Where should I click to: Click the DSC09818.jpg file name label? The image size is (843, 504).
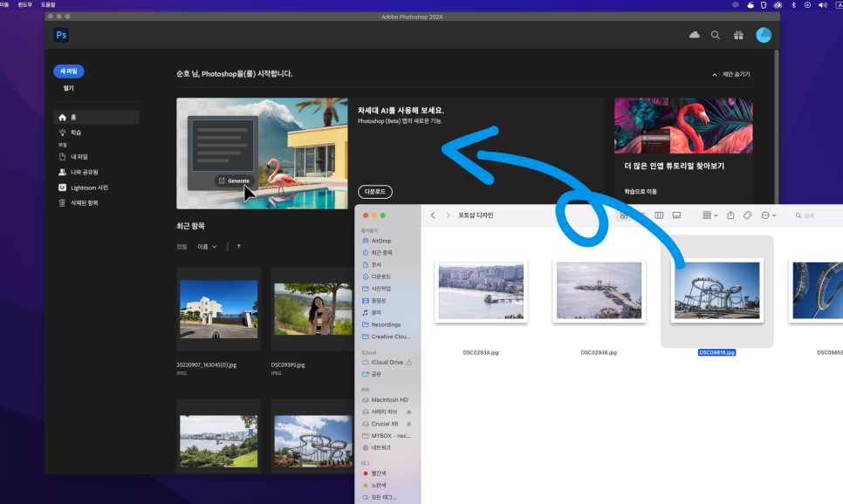(x=716, y=352)
